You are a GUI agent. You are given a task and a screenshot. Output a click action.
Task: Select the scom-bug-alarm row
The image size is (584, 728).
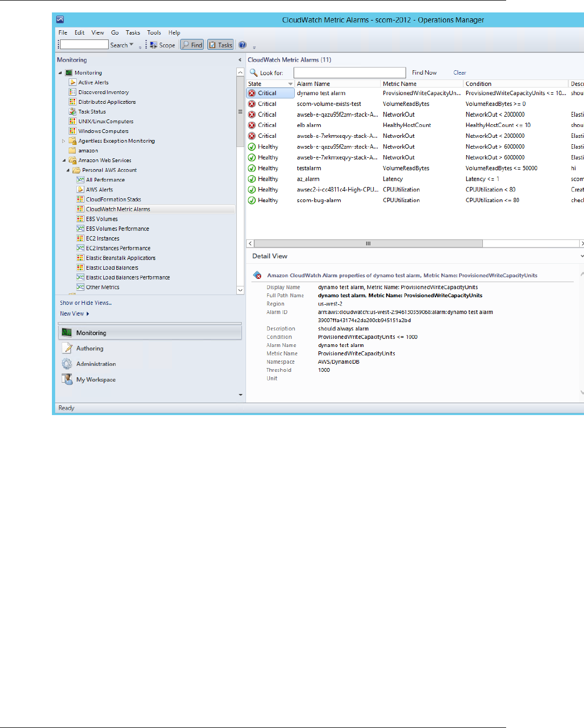[415, 201]
